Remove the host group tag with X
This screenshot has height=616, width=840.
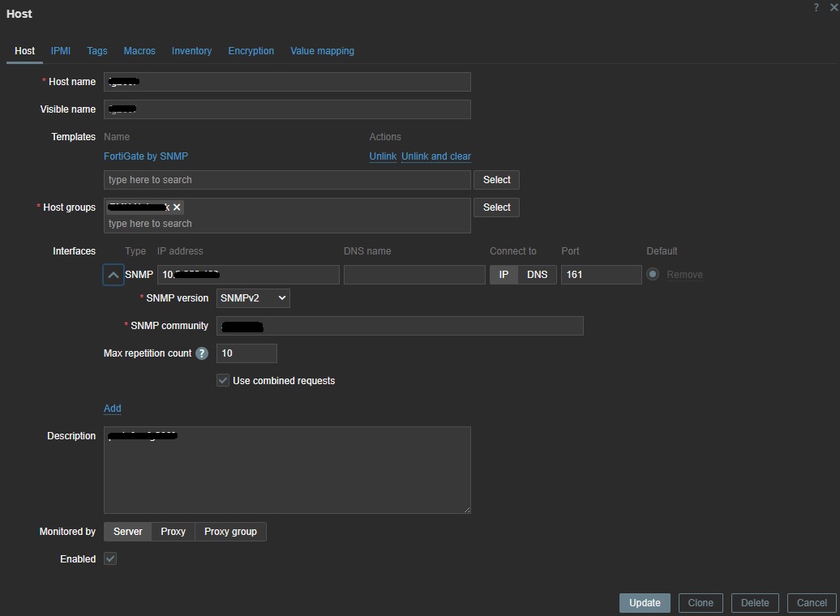(x=177, y=207)
